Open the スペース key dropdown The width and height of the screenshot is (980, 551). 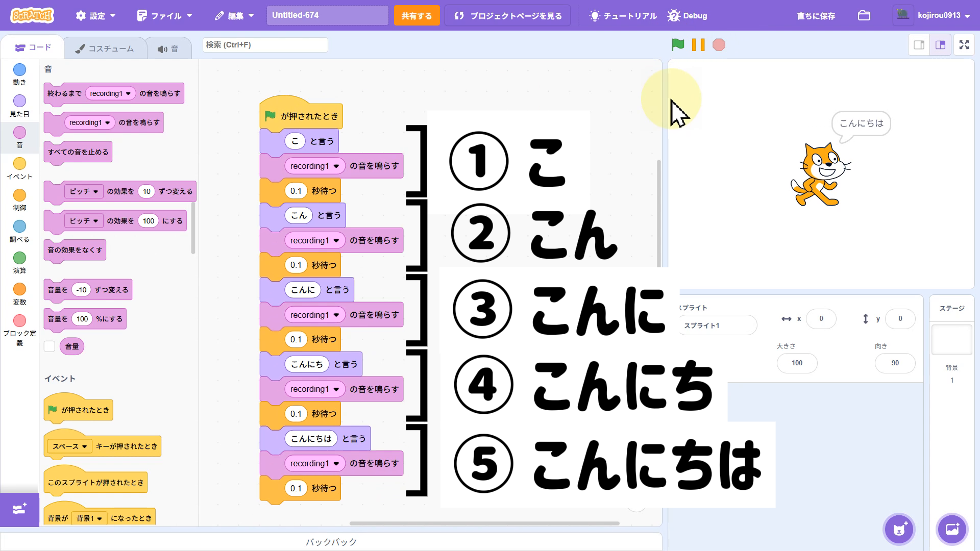(x=70, y=446)
